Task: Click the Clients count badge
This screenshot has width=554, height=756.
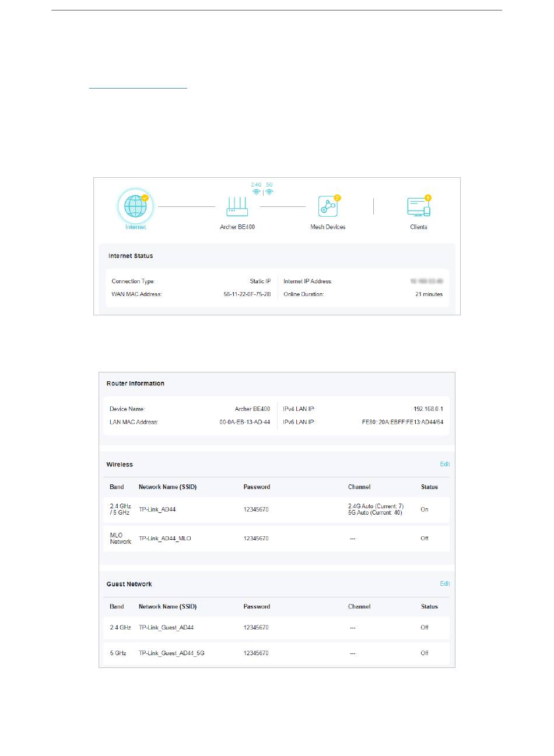Action: 427,198
